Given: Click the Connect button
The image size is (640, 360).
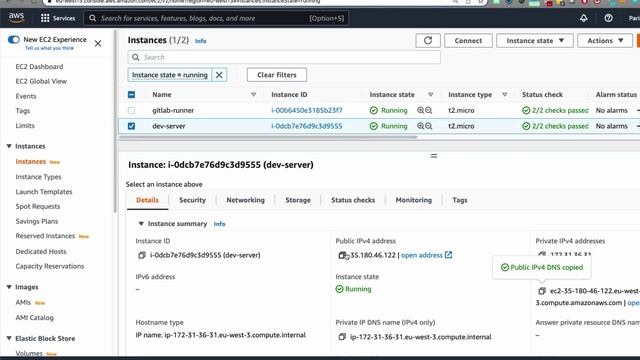Looking at the screenshot, I should click(x=468, y=40).
